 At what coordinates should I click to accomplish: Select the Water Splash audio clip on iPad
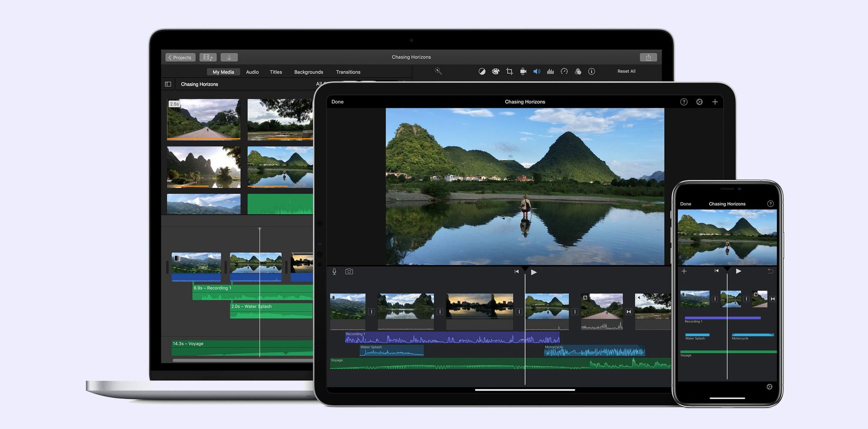point(392,350)
